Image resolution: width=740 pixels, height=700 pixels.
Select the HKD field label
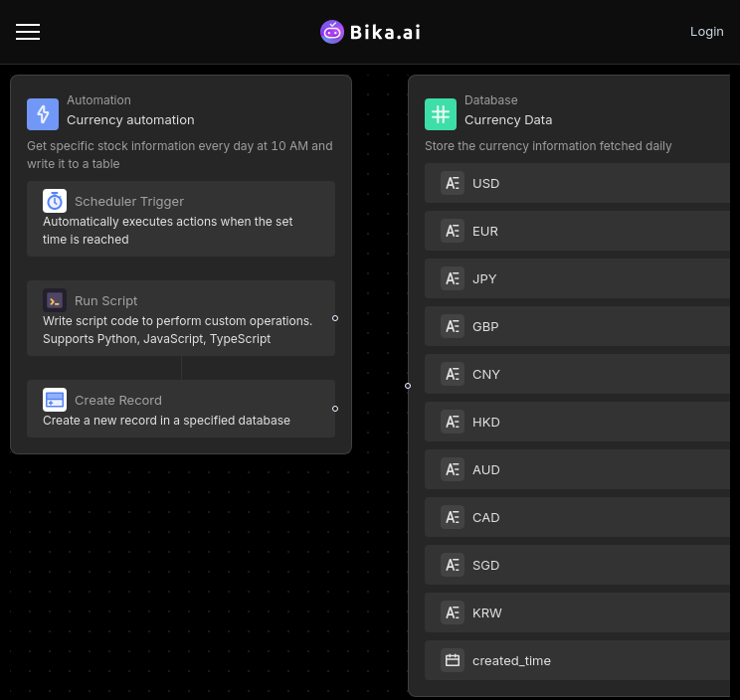pyautogui.click(x=486, y=423)
